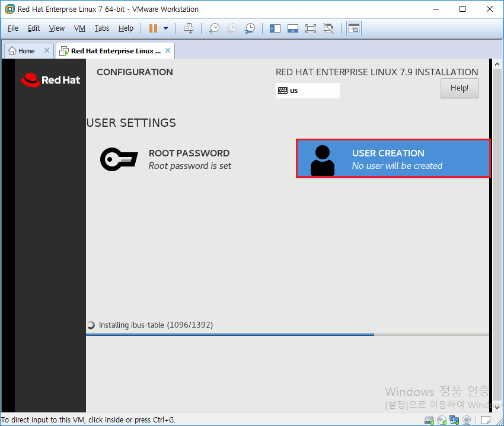
Task: Click the console view icon
Action: (354, 28)
